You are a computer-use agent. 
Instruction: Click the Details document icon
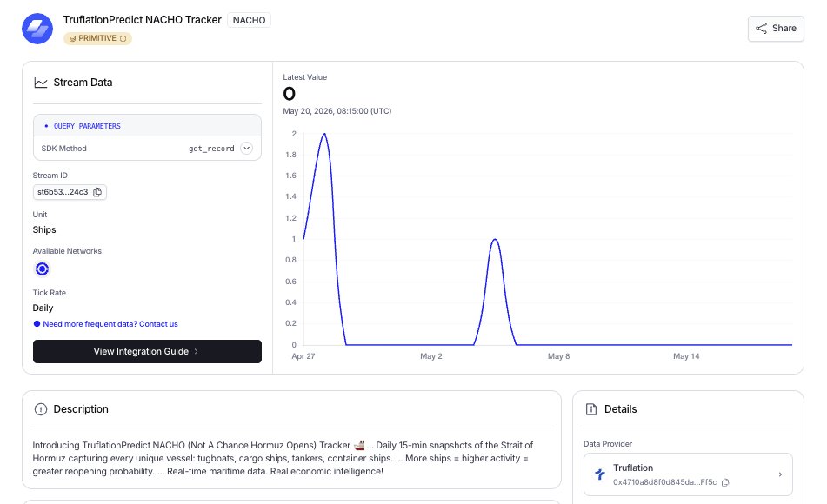coord(591,409)
